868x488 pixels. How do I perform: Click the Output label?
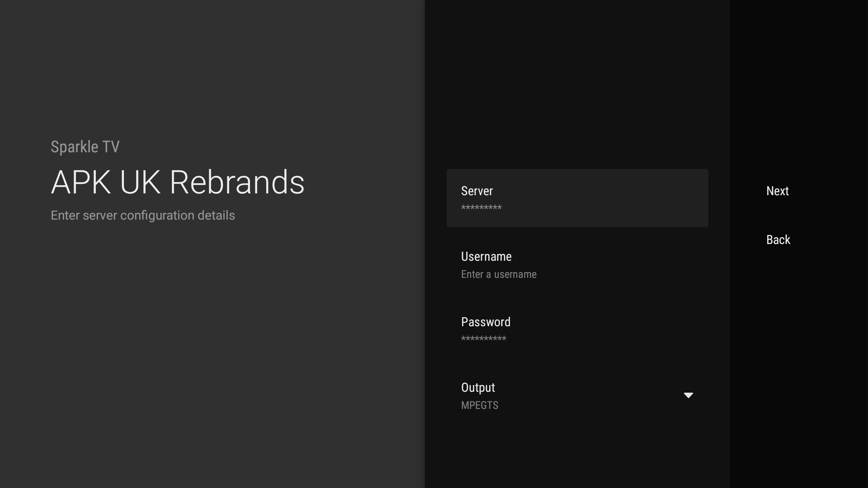pos(478,387)
